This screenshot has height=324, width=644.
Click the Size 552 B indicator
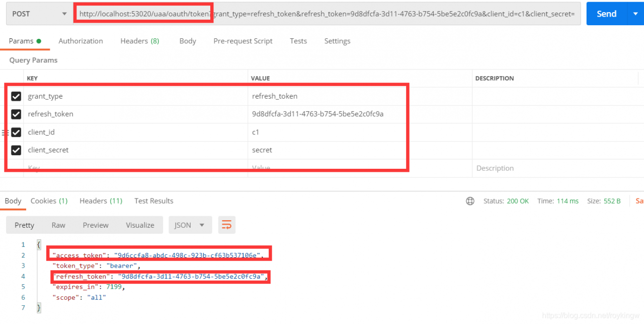tap(604, 201)
